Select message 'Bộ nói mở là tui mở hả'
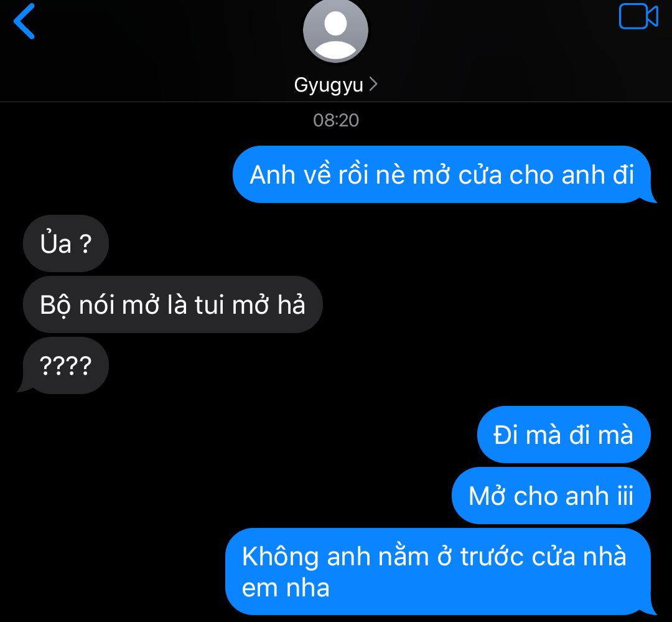This screenshot has width=672, height=622. coord(173,304)
